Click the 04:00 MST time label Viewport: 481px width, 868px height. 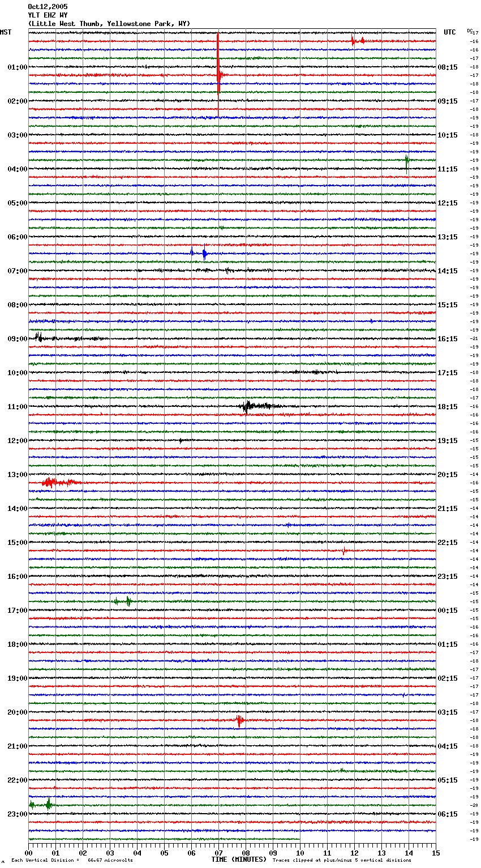click(x=18, y=169)
